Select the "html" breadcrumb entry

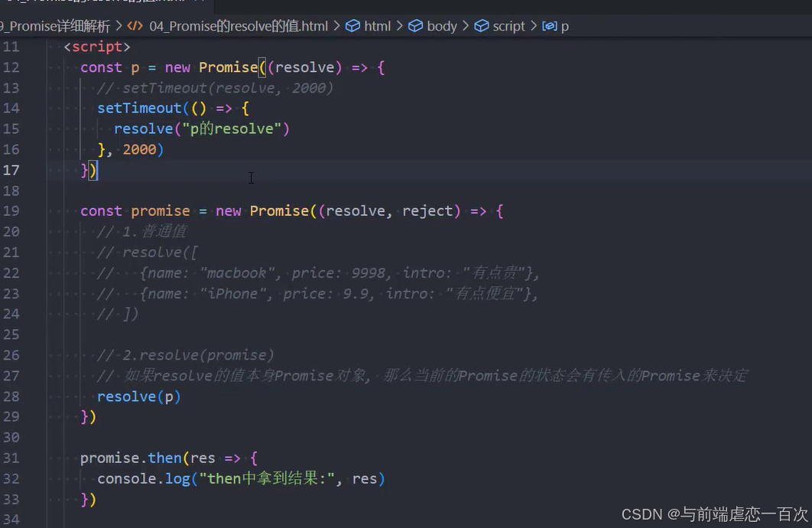376,25
